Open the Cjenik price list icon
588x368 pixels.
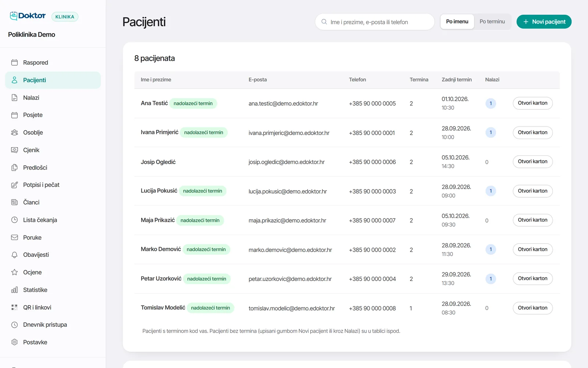14,150
